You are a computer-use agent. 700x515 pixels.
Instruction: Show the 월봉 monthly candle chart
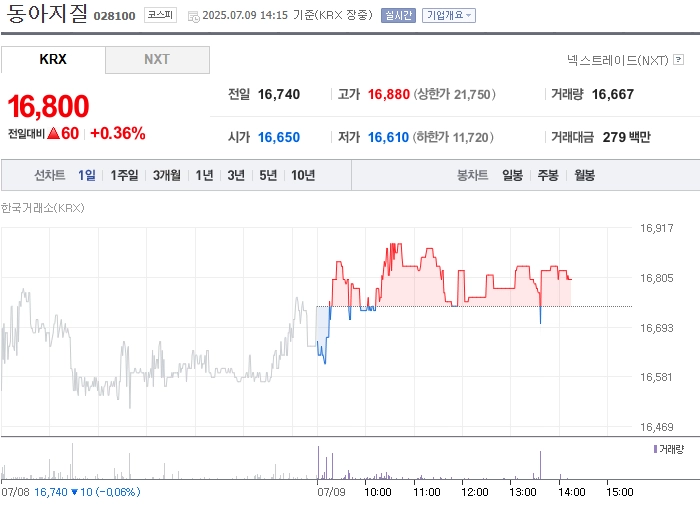(x=584, y=175)
